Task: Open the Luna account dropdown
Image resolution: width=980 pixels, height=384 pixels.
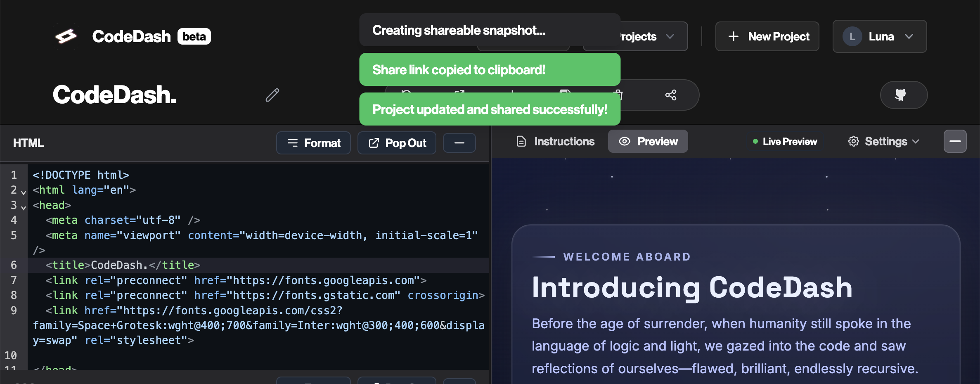Action: pos(879,36)
